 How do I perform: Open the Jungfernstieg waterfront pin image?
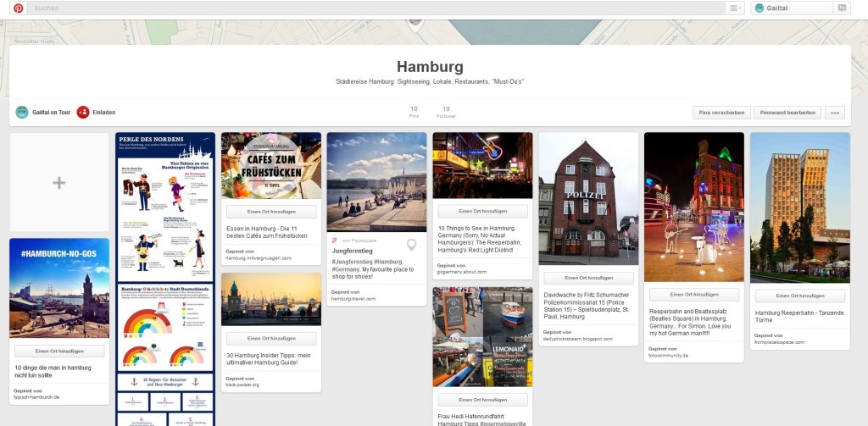pyautogui.click(x=376, y=182)
